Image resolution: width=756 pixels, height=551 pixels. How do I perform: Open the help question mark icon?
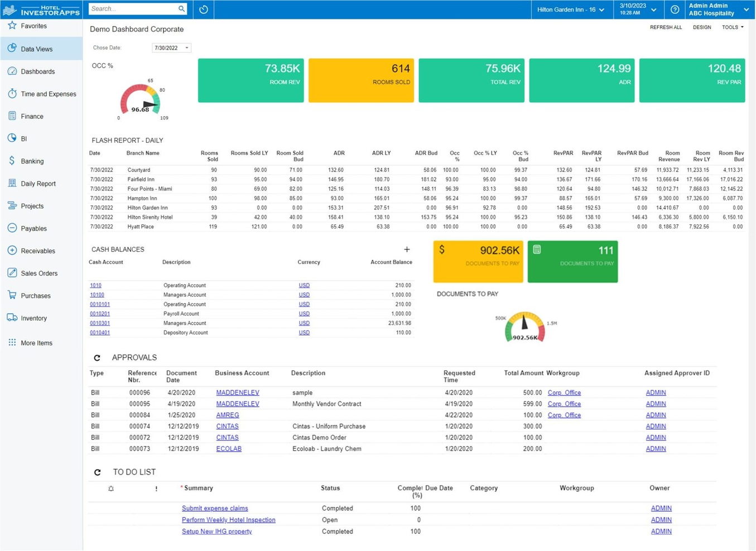tap(675, 9)
